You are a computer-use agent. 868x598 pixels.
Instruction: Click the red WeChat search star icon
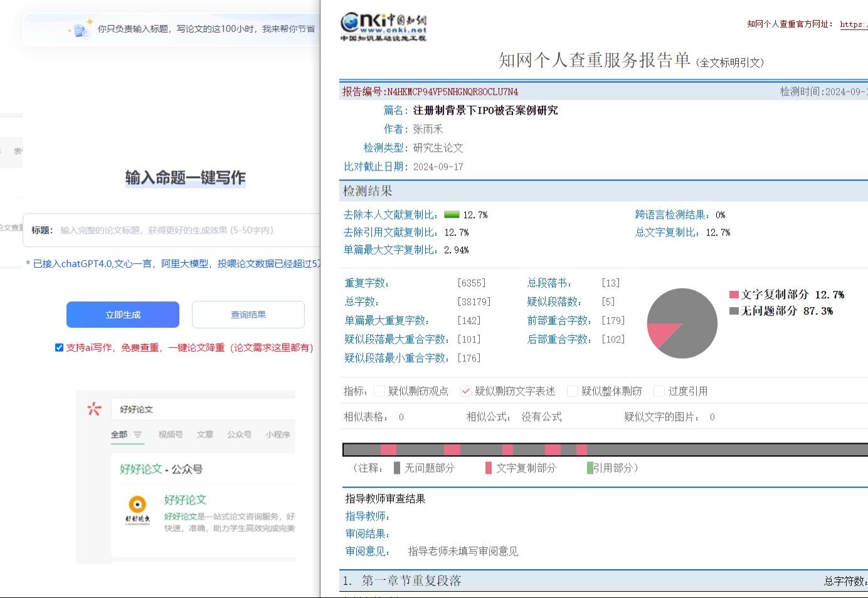[x=94, y=409]
